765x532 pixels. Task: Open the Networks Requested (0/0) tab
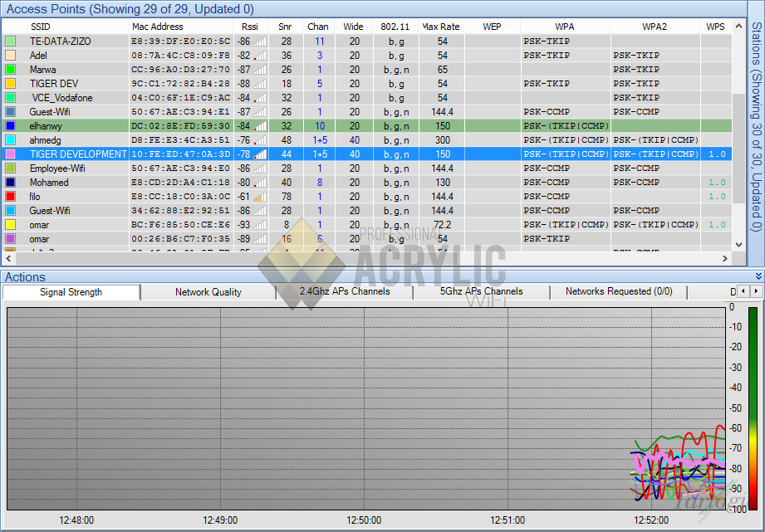[x=619, y=291]
